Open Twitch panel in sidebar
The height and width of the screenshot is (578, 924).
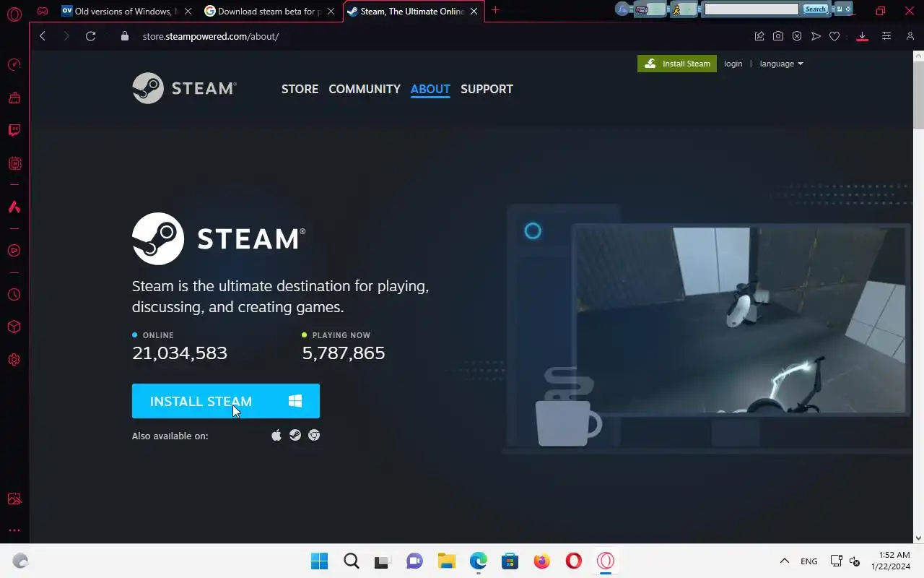[14, 131]
